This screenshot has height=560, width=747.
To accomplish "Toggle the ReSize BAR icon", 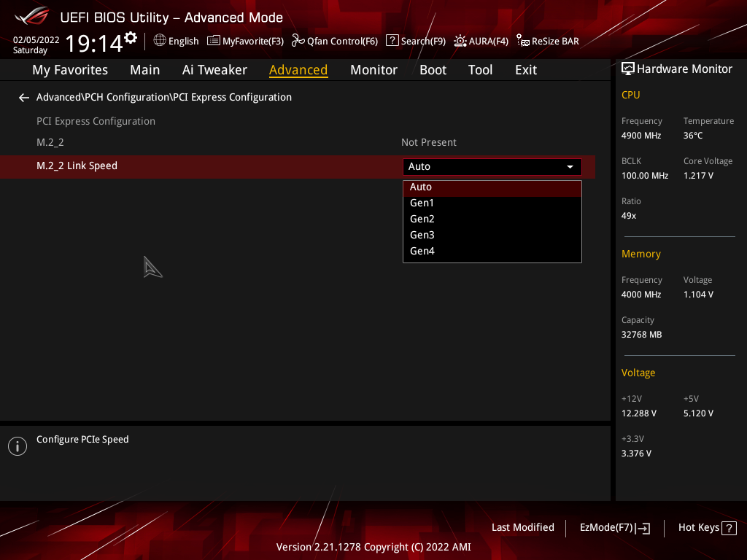I will pyautogui.click(x=523, y=41).
